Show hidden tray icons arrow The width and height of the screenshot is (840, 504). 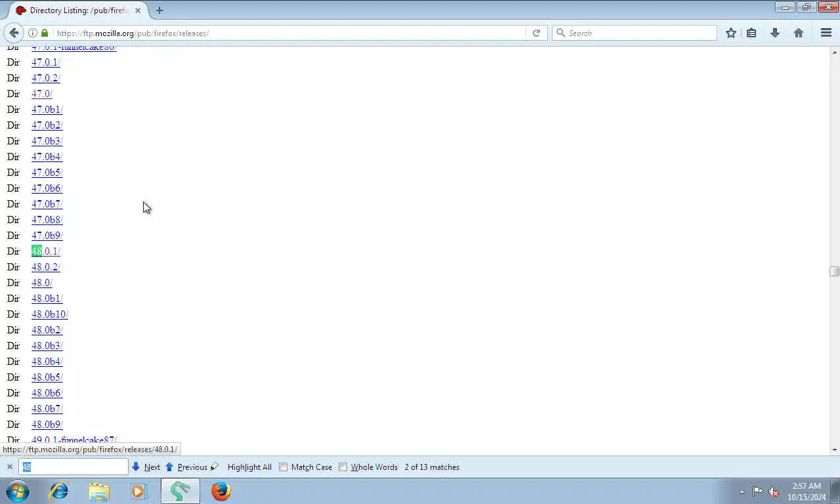742,492
